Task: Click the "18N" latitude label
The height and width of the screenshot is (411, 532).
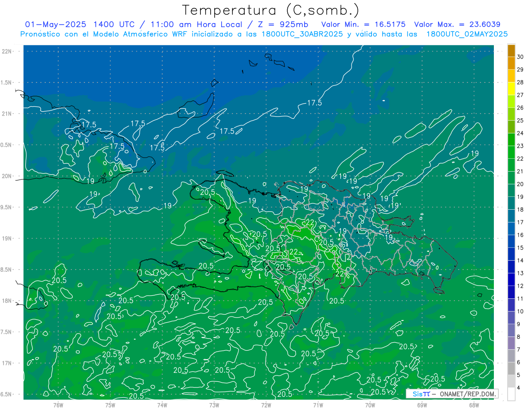Action: click(7, 301)
